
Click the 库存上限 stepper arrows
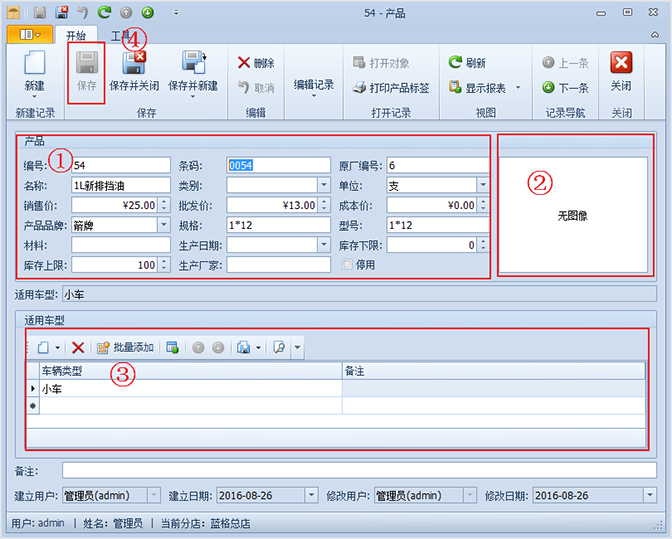[x=164, y=265]
